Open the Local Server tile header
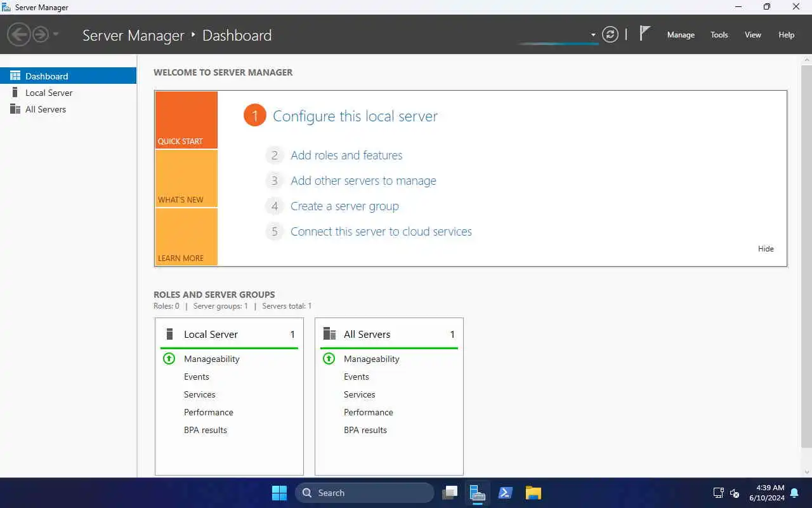Image resolution: width=812 pixels, height=508 pixels. (229, 334)
